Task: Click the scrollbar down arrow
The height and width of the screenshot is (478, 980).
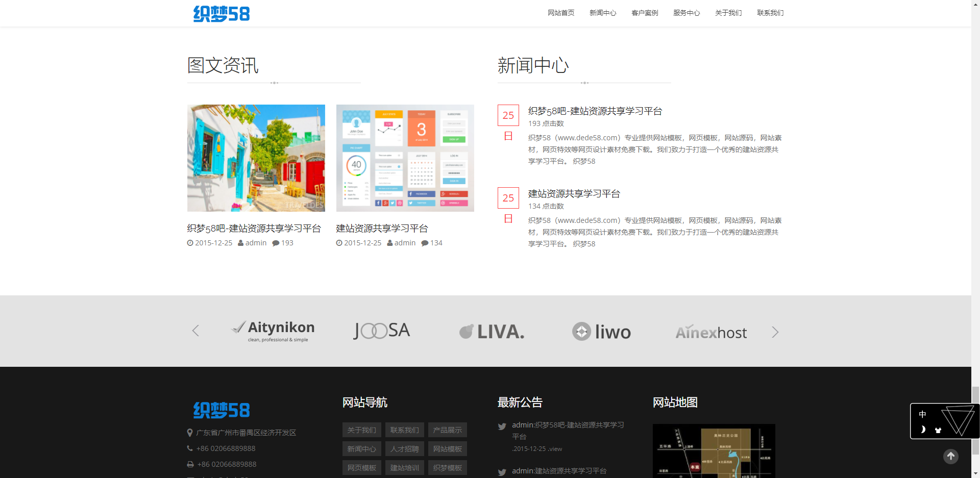Action: click(975, 473)
